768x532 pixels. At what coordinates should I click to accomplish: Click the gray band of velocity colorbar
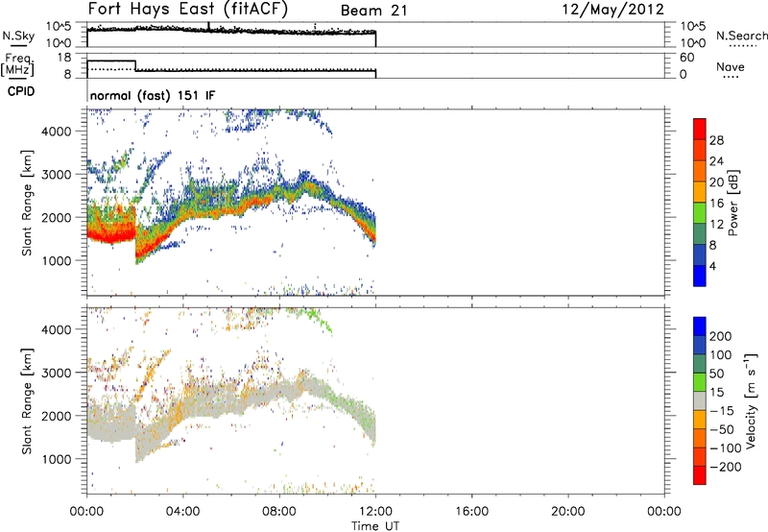[700, 400]
